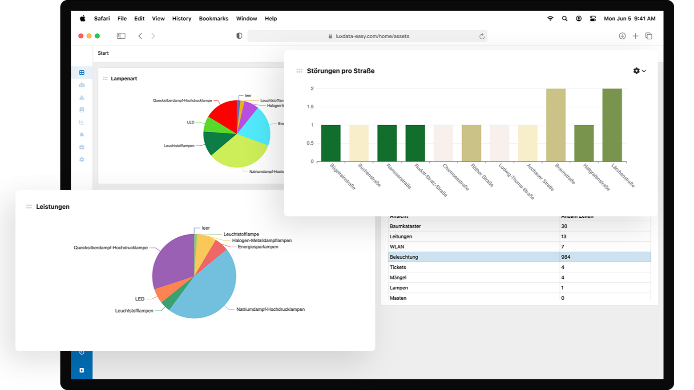Open Safari downloads icon
The width and height of the screenshot is (694, 390).
click(622, 36)
